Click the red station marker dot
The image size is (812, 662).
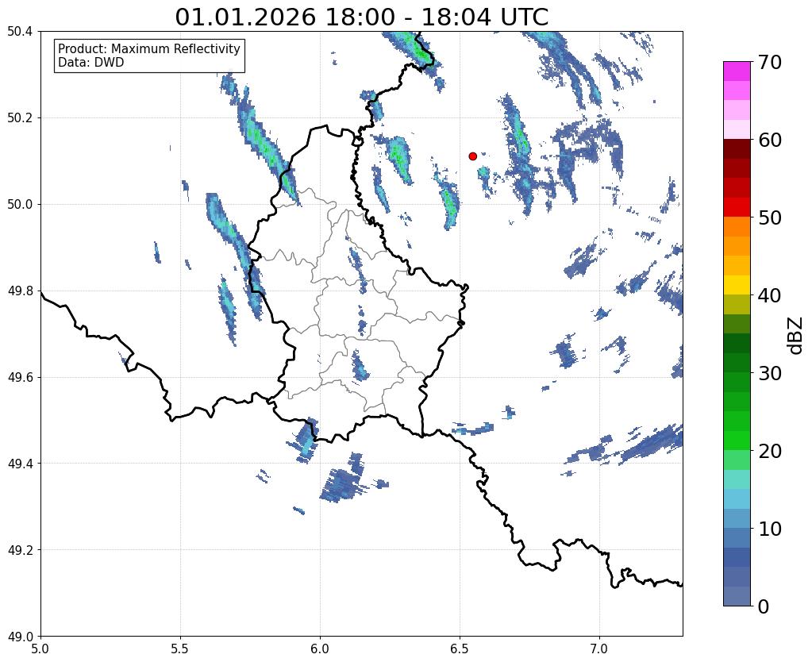(472, 156)
